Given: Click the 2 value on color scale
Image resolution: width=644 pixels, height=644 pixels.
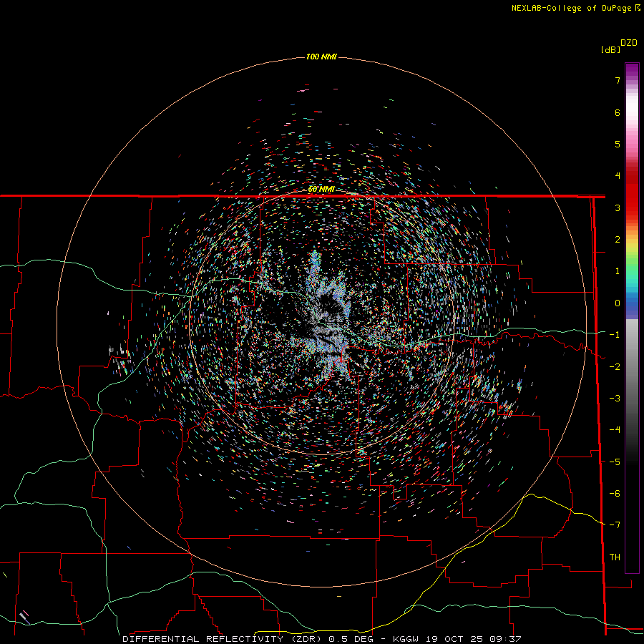Looking at the screenshot, I should click(618, 240).
